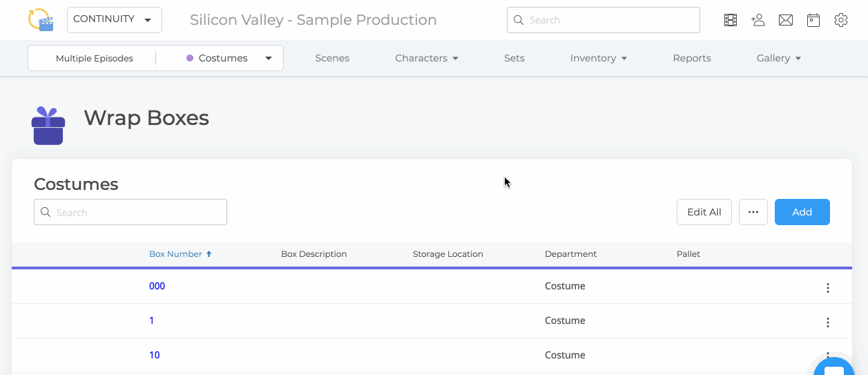Viewport: 868px width, 375px height.
Task: Click the more options ellipsis button
Action: [x=753, y=212]
